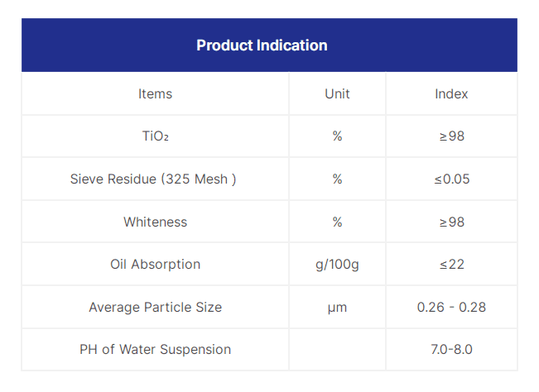Click the Whiteness row label
539x392 pixels.
click(x=156, y=222)
